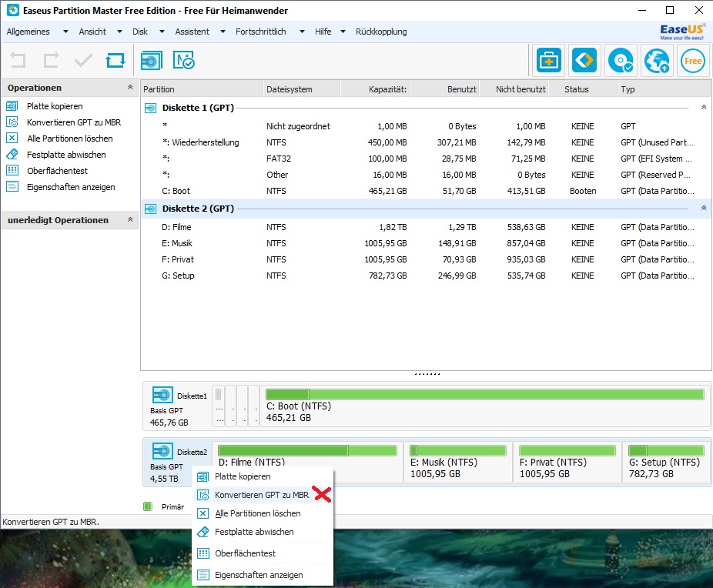
Task: Collapse the unerledigt Operationen panel
Action: click(130, 219)
